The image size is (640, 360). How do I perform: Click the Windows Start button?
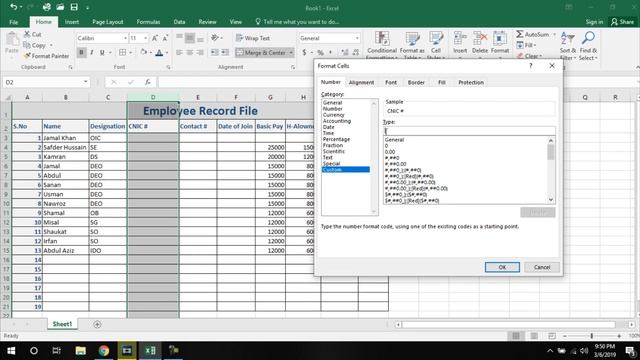click(11, 351)
